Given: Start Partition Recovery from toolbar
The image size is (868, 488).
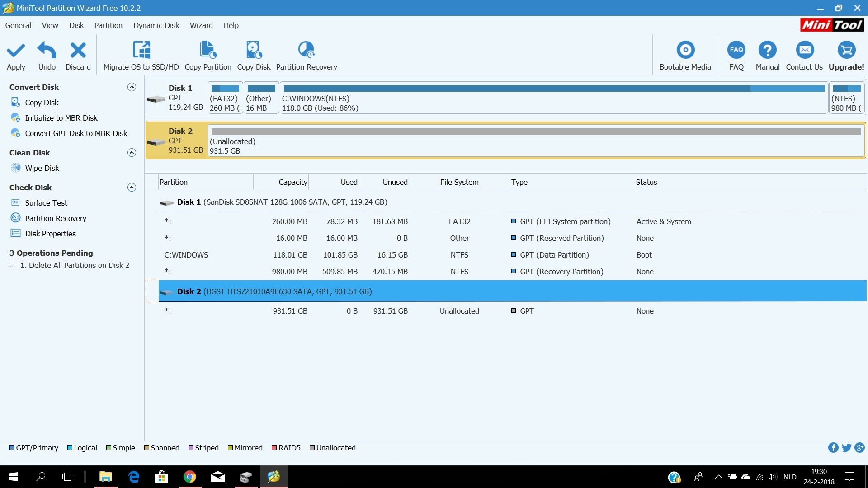Looking at the screenshot, I should [x=307, y=56].
